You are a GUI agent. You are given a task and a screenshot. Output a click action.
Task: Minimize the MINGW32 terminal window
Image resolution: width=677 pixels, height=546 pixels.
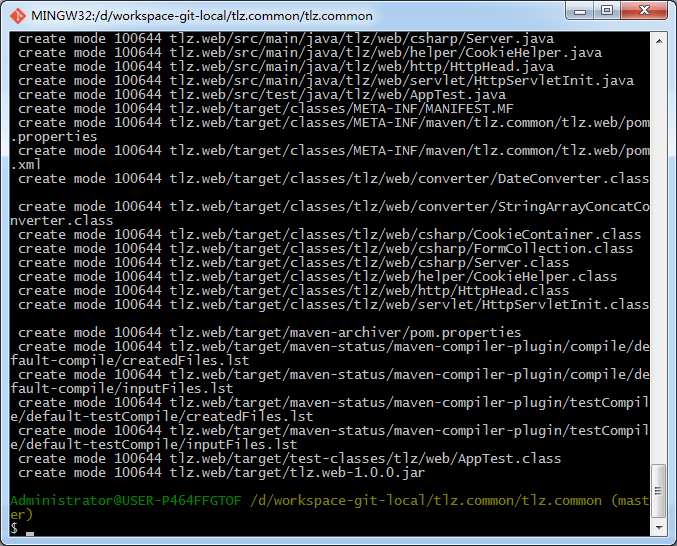click(580, 10)
